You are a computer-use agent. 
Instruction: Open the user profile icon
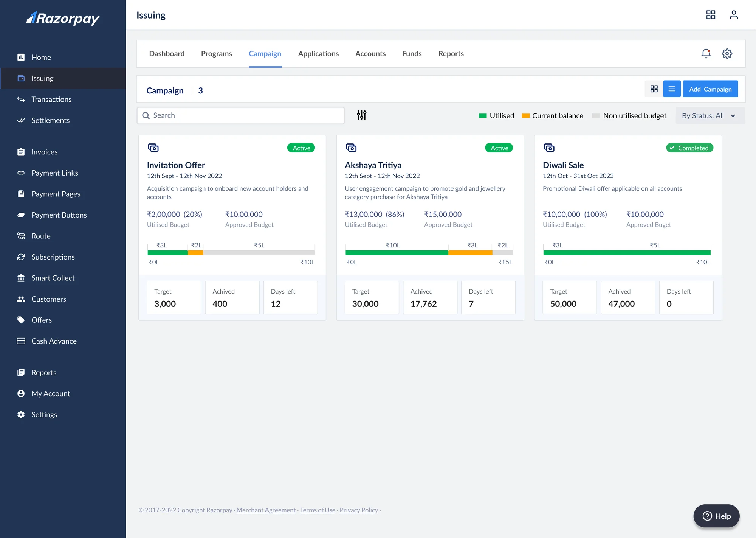pos(734,15)
